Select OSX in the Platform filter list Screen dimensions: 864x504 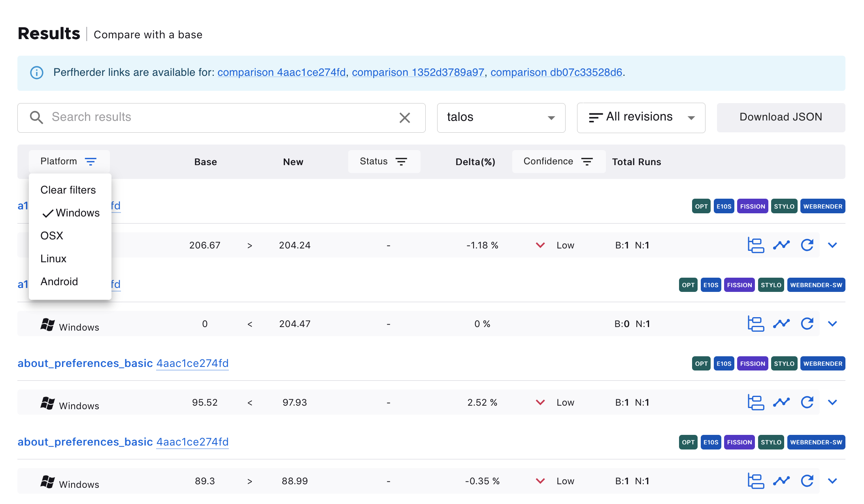[x=51, y=235]
